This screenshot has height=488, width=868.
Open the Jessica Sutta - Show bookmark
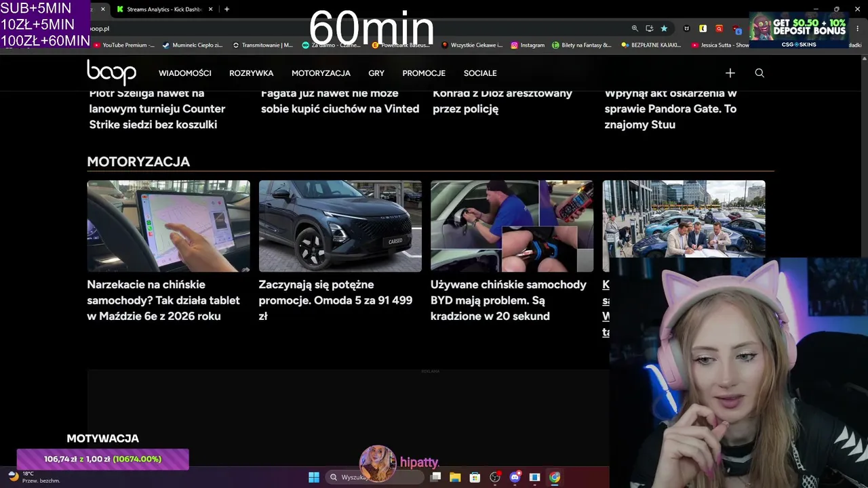720,45
